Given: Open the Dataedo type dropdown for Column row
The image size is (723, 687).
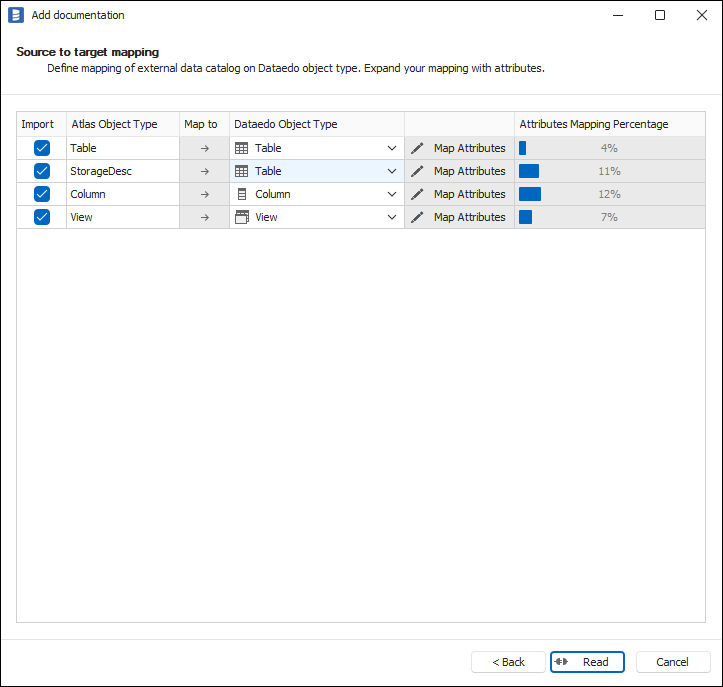Looking at the screenshot, I should click(x=392, y=194).
